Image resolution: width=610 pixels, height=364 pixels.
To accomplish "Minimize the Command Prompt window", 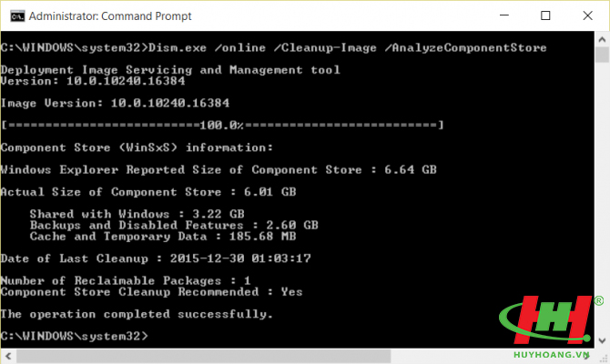I will point(504,15).
